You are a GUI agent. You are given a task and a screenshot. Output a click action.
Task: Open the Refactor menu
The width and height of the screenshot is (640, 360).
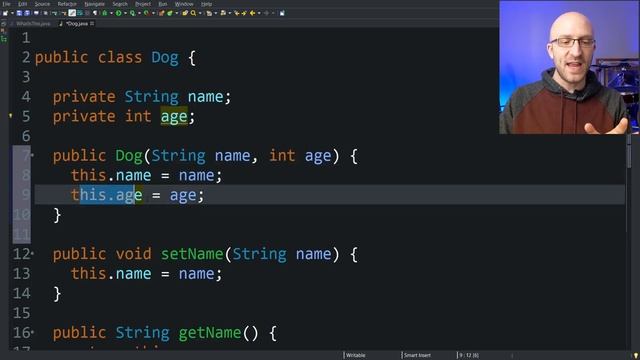pos(67,4)
